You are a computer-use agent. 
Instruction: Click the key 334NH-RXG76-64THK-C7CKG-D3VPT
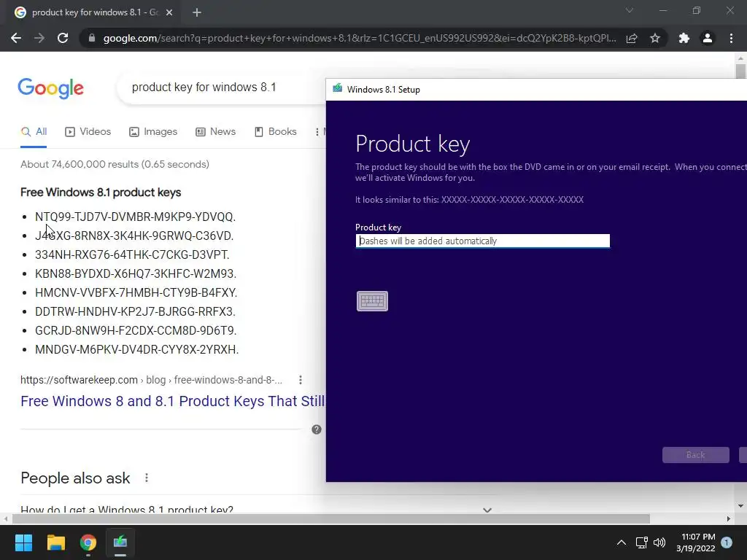(x=132, y=254)
